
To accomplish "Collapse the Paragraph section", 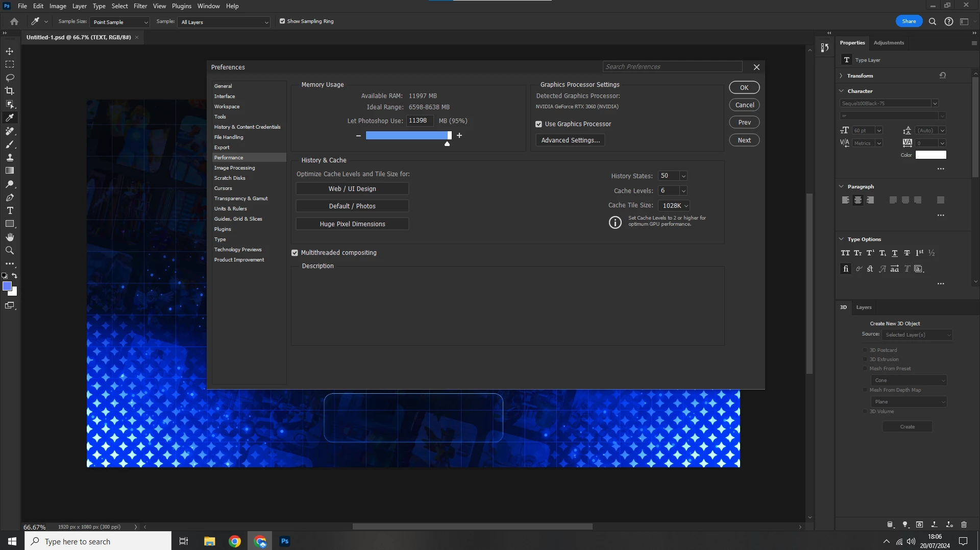I will (842, 186).
